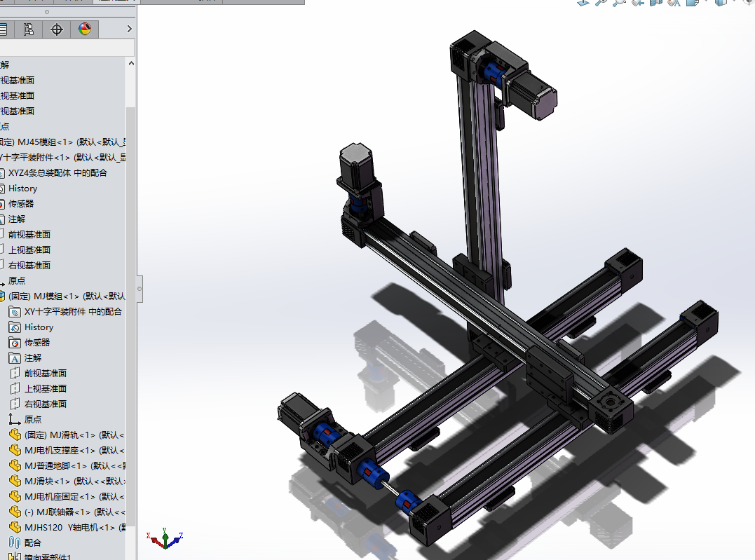The image size is (755, 560).
Task: Click 右视基准面 plane icon under MJ模组
Action: click(15, 404)
